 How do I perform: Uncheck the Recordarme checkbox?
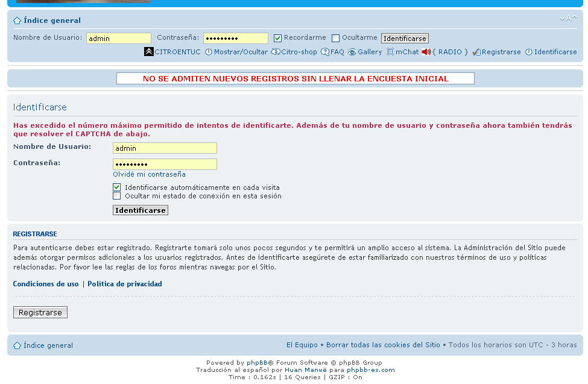[277, 38]
